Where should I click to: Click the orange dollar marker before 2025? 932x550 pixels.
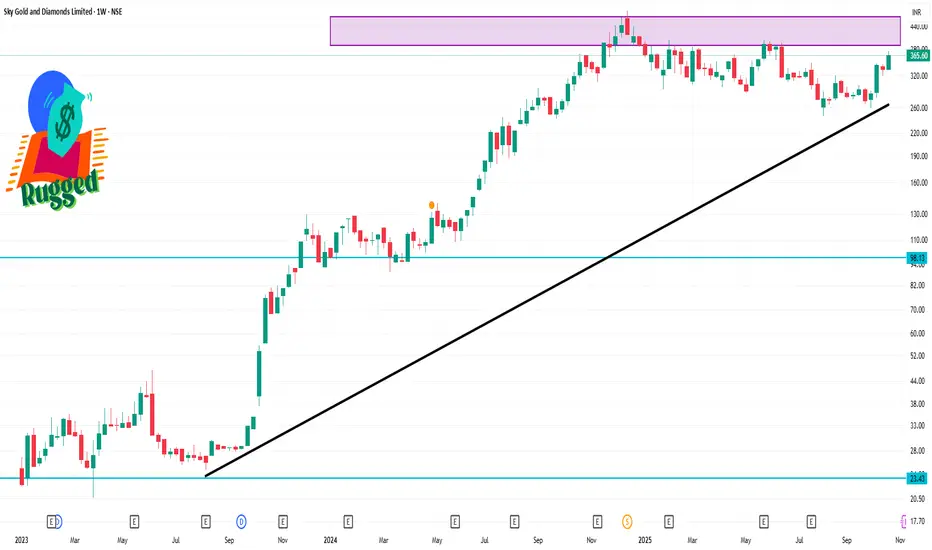click(x=627, y=521)
